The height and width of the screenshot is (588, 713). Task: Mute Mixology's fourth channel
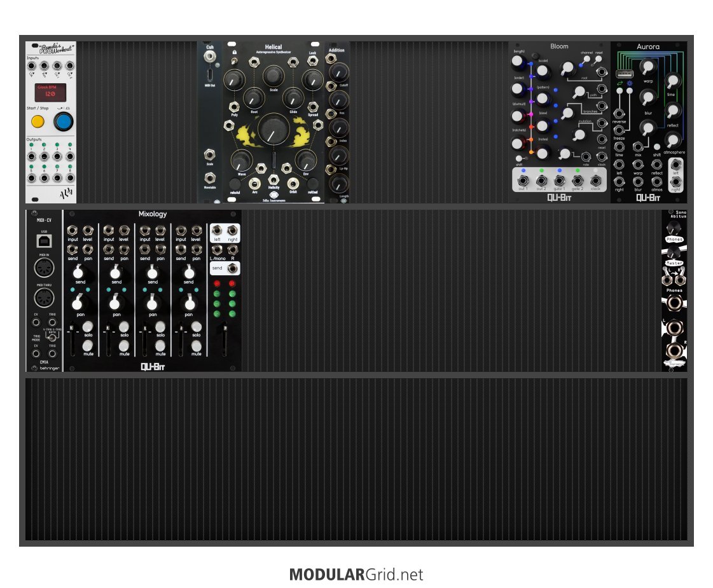pos(196,345)
